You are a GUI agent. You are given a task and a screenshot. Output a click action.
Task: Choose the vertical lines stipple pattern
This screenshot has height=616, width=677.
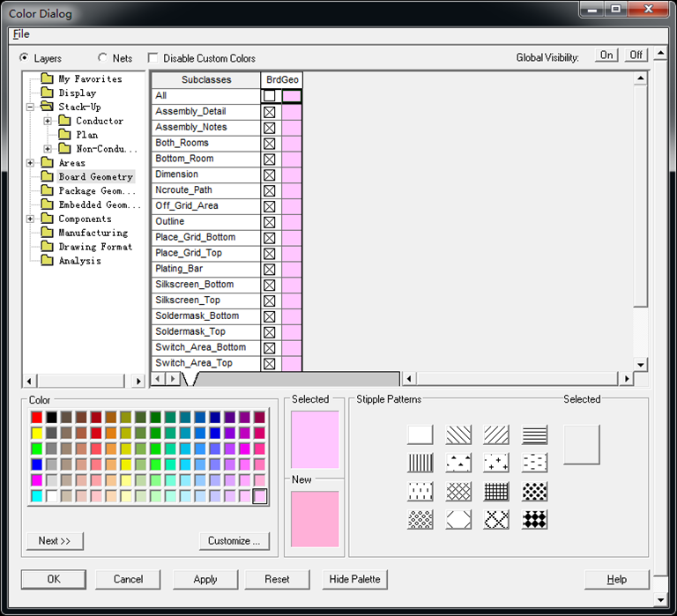click(420, 463)
